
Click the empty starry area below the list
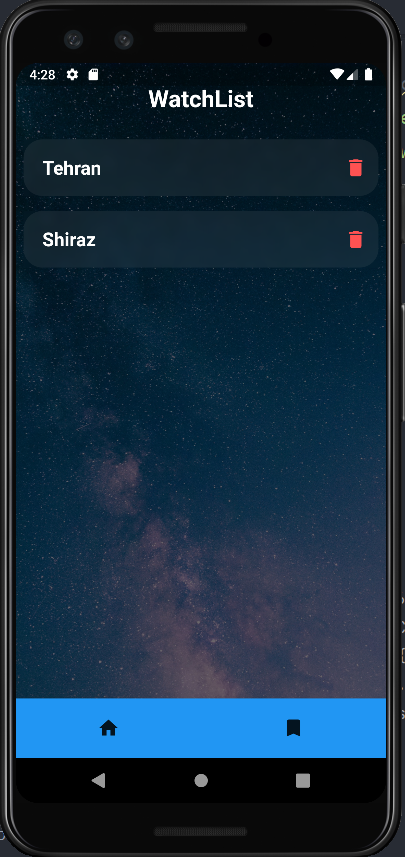tap(201, 481)
